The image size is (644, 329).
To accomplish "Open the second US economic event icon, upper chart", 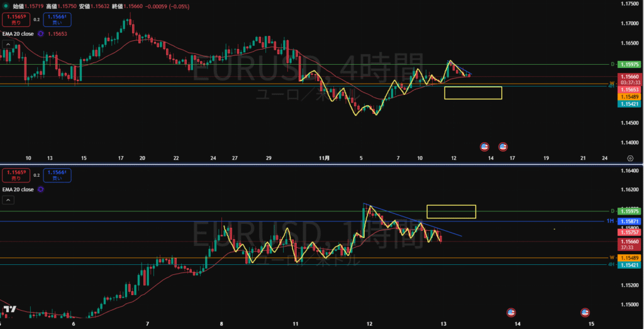I will click(503, 147).
